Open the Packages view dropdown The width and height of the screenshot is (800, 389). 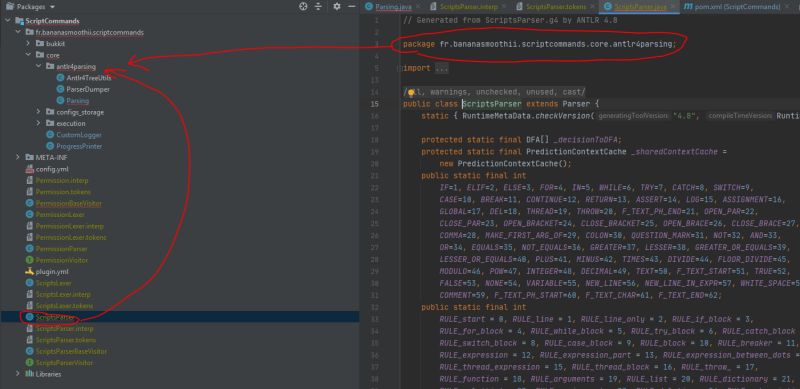click(x=53, y=7)
